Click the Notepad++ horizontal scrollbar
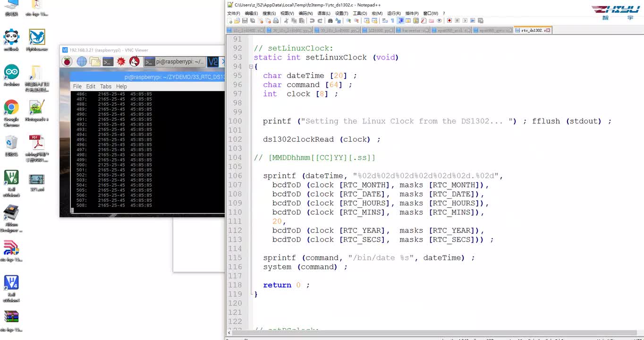The image size is (644, 340). pos(434,333)
